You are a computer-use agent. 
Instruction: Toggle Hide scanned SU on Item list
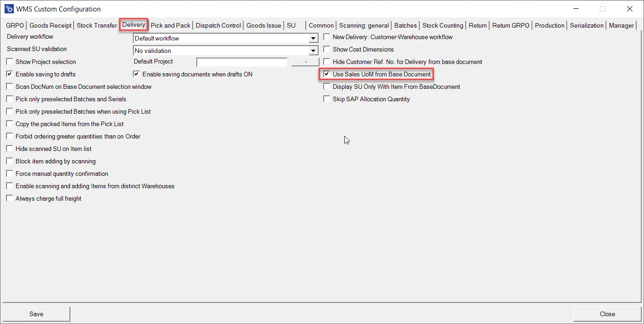coord(10,149)
